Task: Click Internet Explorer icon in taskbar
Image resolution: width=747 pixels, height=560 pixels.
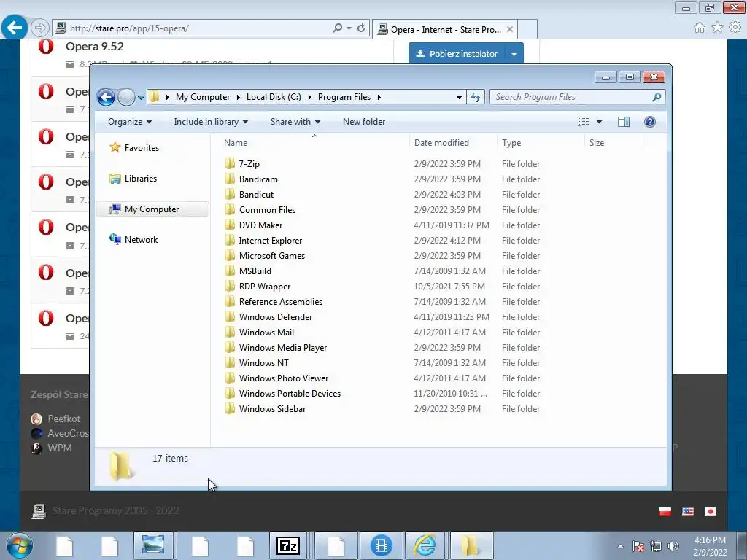Action: point(425,545)
